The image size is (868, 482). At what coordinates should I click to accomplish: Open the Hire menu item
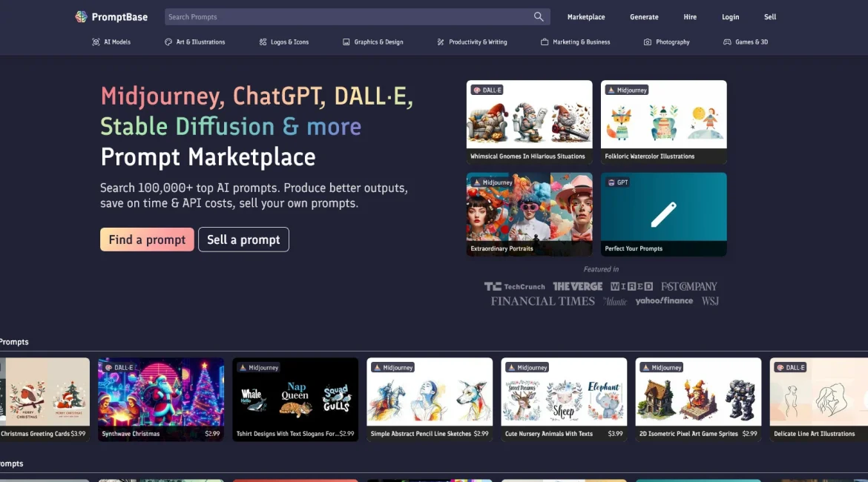[x=690, y=17]
